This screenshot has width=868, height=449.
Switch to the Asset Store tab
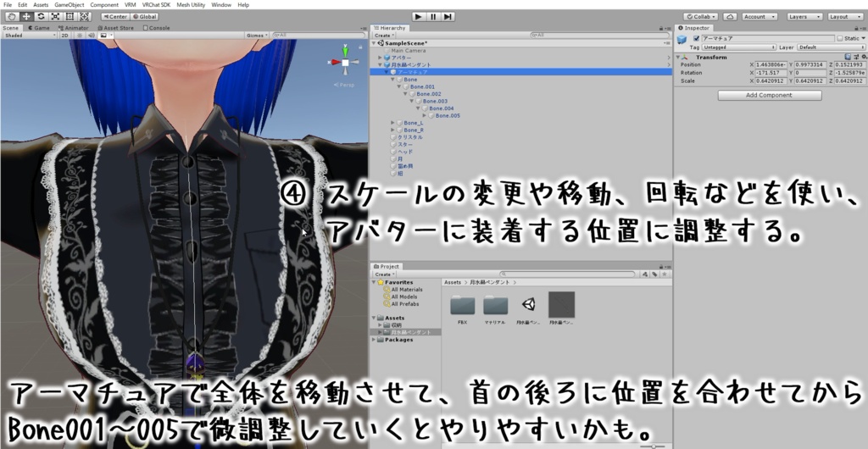point(115,28)
